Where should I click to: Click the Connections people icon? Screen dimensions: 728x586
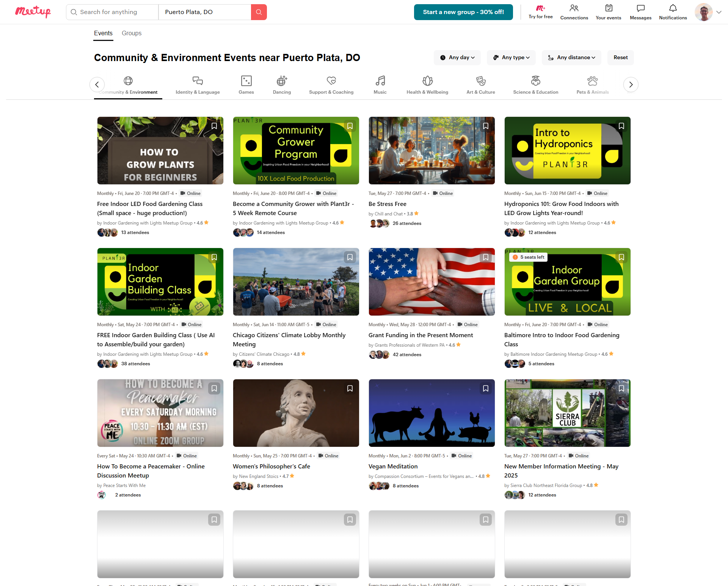(x=574, y=8)
